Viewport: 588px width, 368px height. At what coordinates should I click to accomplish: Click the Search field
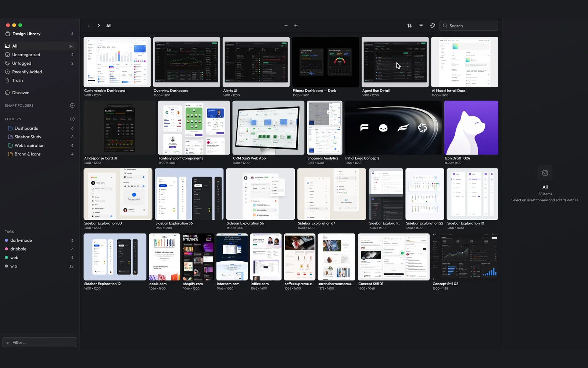tap(469, 26)
